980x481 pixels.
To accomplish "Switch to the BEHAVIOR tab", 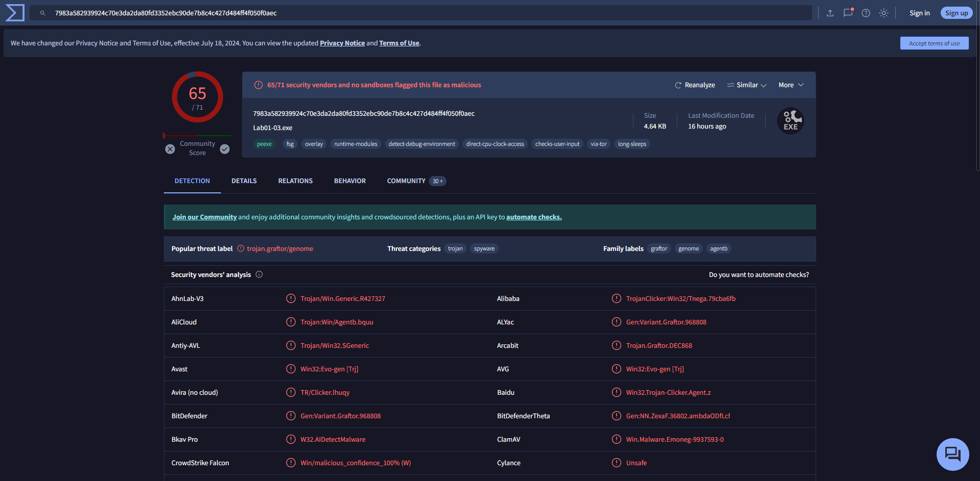I will coord(350,181).
